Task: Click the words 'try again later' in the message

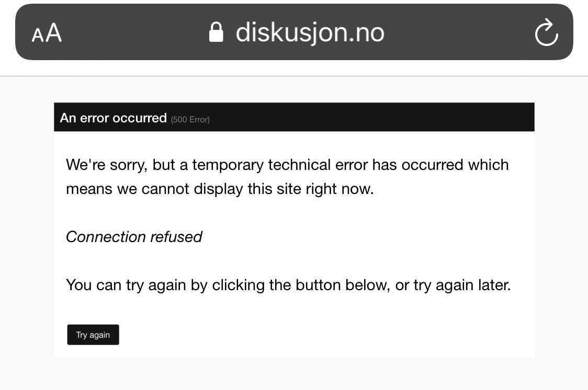Action: click(x=462, y=285)
